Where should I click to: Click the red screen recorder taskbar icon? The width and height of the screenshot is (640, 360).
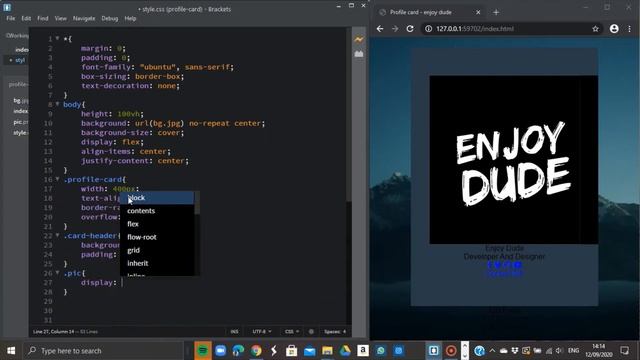pyautogui.click(x=451, y=351)
